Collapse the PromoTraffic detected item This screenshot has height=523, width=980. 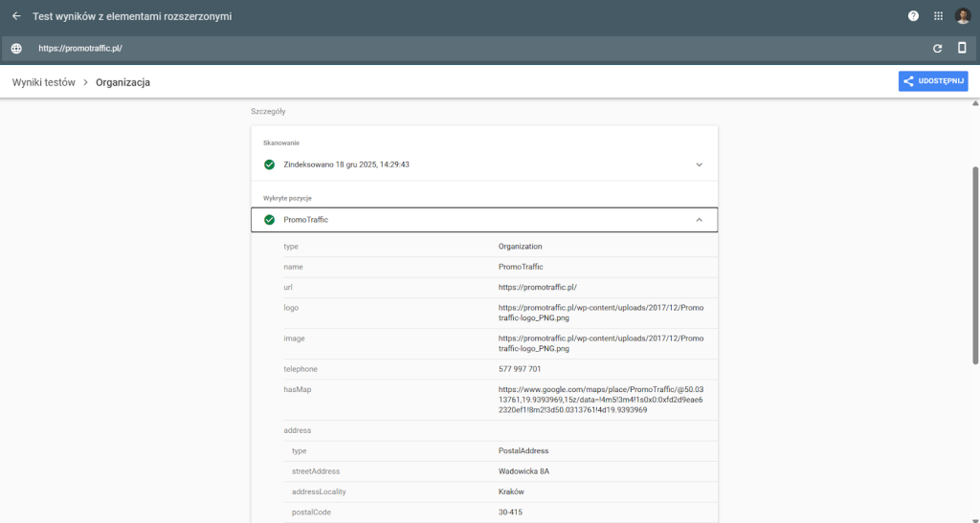click(x=699, y=220)
